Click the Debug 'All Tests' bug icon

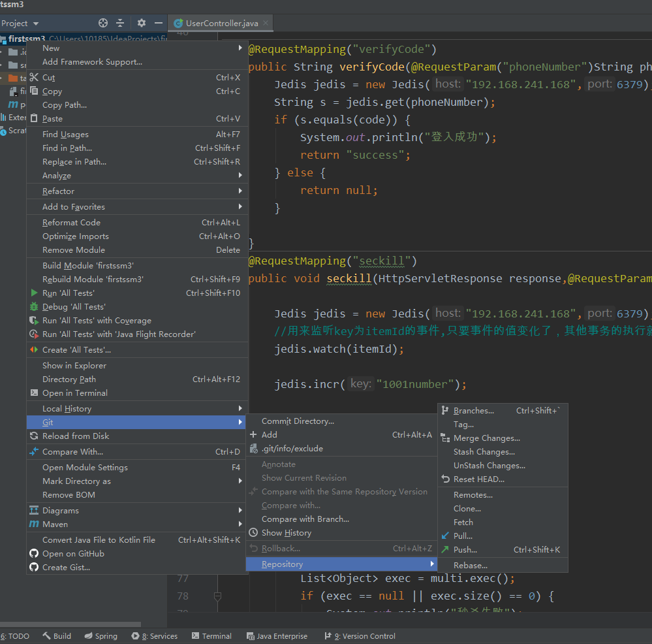coord(35,307)
